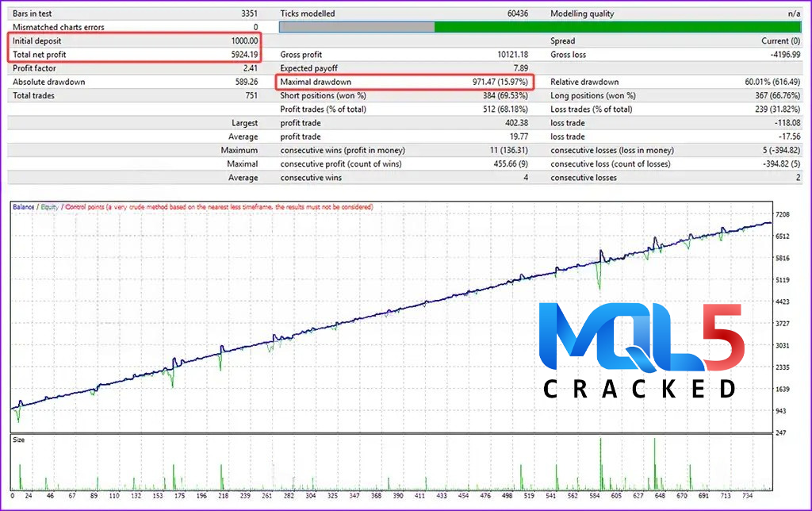
Task: Click the 'Modelling quality' label
Action: point(582,13)
